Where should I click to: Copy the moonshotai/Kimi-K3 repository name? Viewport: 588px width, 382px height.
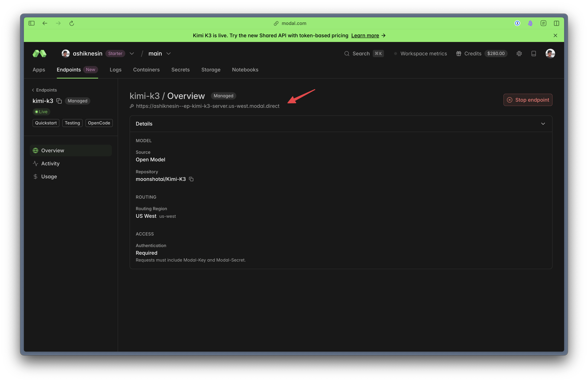(x=191, y=179)
